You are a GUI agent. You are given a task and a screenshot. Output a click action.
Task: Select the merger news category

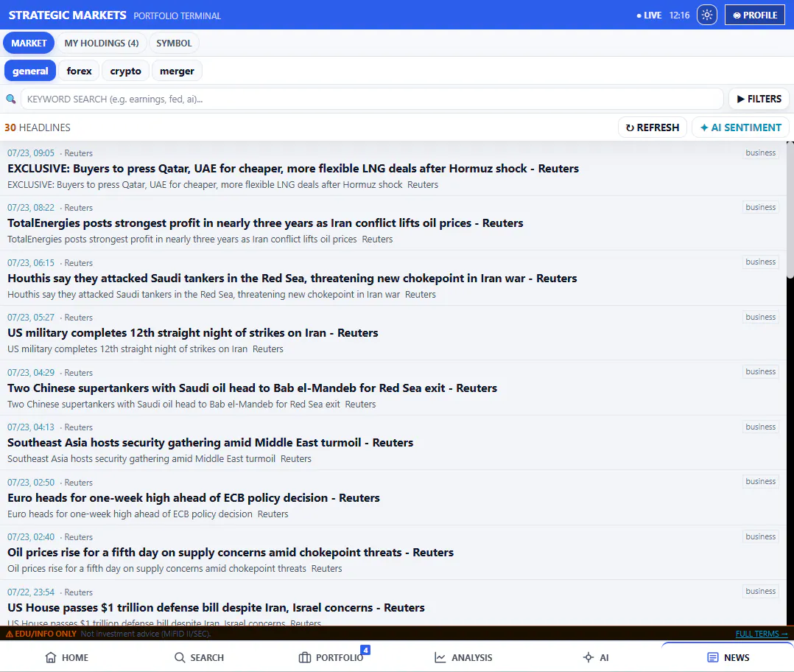tap(177, 71)
